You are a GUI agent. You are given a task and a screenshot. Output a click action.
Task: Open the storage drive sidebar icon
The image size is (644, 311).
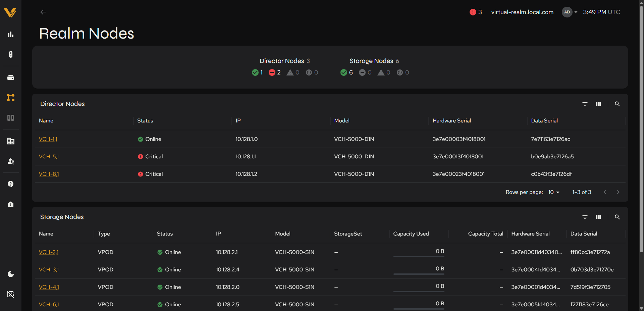11,77
